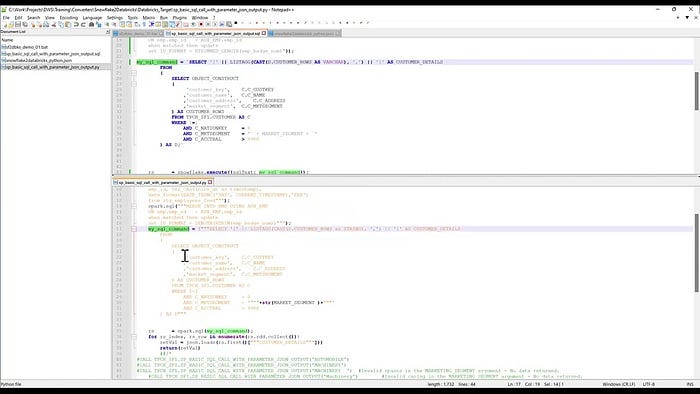Select snowflake2databricks_python.json in Document List

(39, 60)
